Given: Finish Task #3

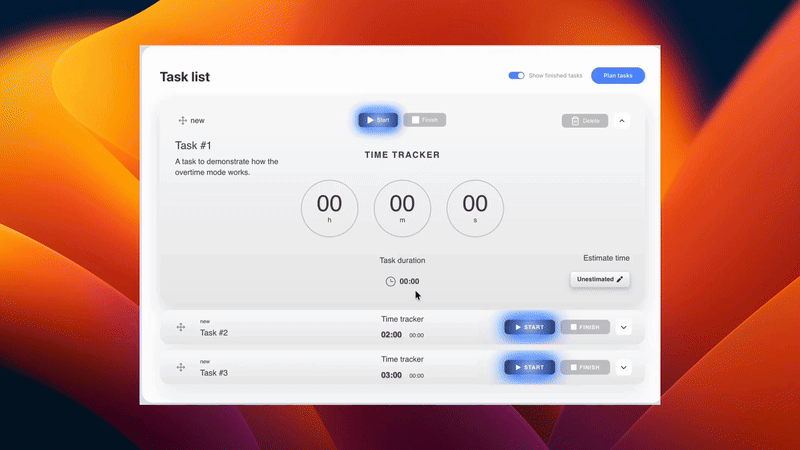Looking at the screenshot, I should pos(584,368).
